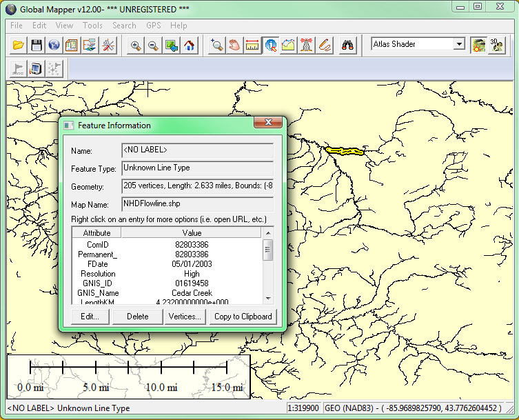This screenshot has width=519, height=420.
Task: Click the Zoom Out magnifier icon
Action: (153, 45)
